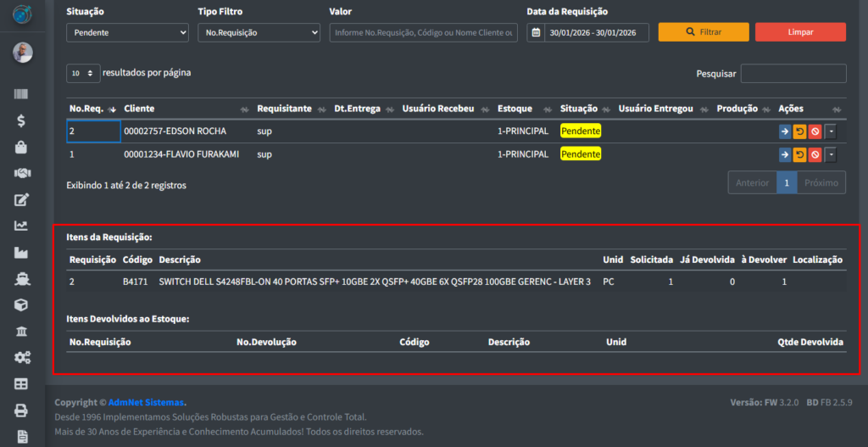The width and height of the screenshot is (868, 447).
Task: Open the Situação dropdown showing Pendente
Action: [x=127, y=32]
